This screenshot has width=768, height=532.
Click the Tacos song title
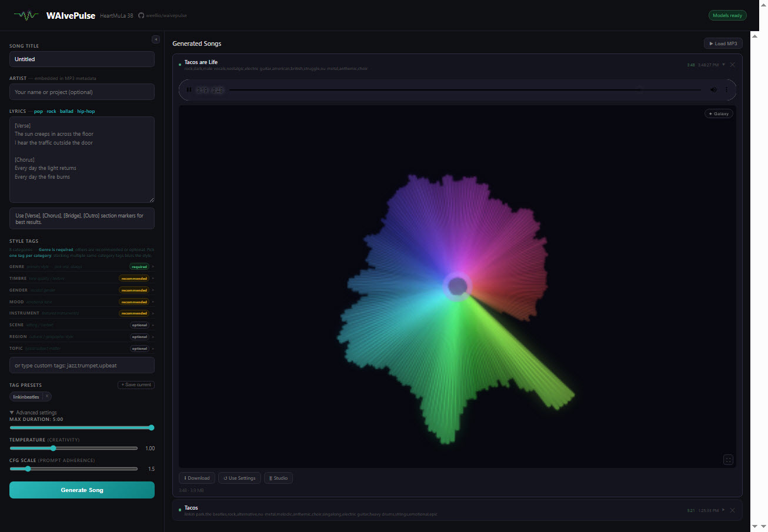191,507
